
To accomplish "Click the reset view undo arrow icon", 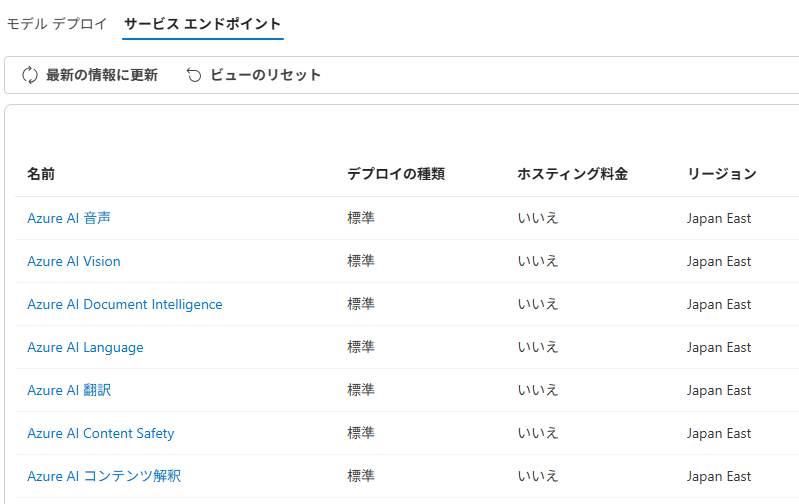I will point(194,75).
